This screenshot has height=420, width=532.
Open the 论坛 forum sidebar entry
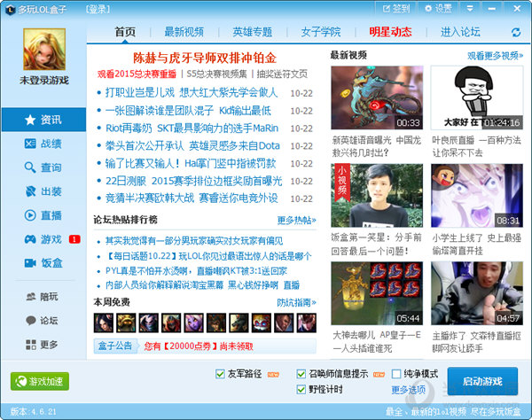43,321
